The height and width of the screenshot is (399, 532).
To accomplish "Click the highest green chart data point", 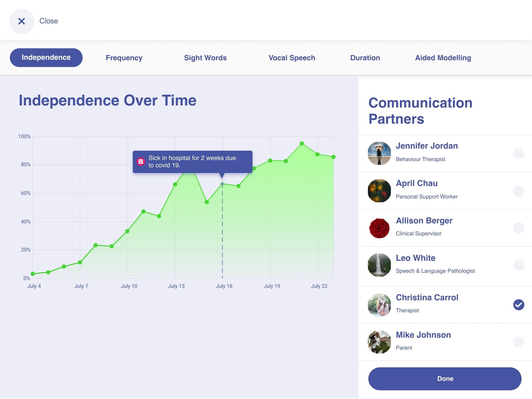I will (x=302, y=143).
